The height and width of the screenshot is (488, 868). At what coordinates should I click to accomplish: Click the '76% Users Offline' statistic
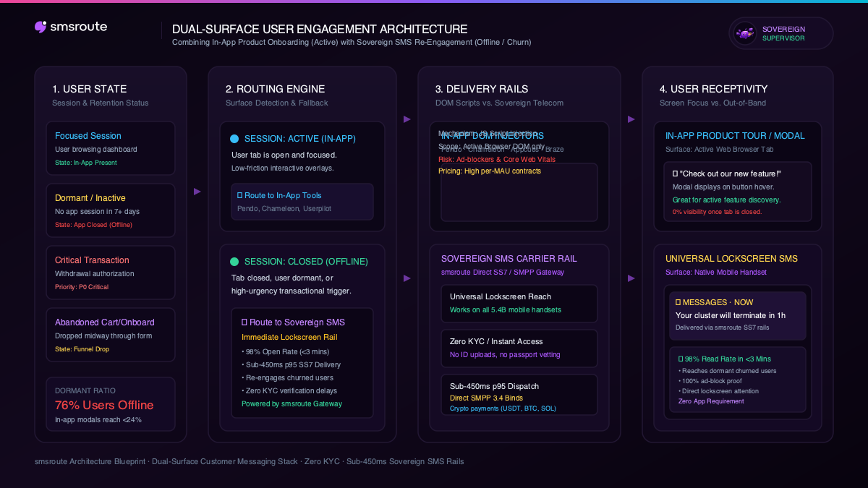tap(104, 405)
